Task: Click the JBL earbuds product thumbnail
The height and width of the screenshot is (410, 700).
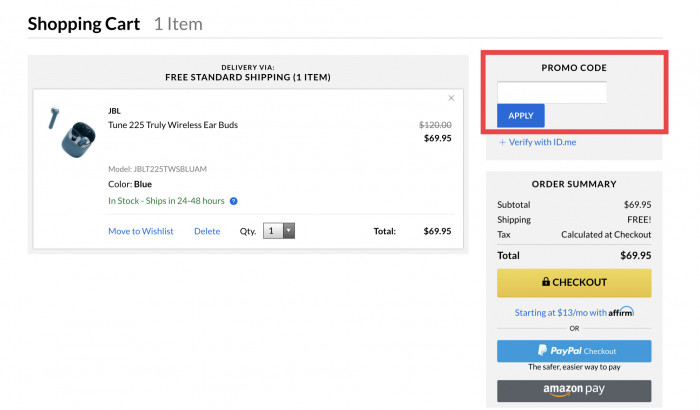Action: click(69, 134)
